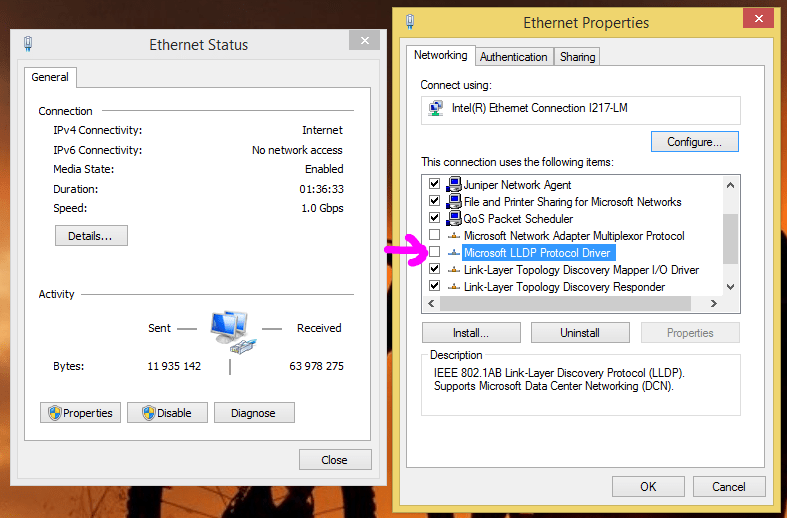Click the 63 978 275 received bytes value

[316, 366]
